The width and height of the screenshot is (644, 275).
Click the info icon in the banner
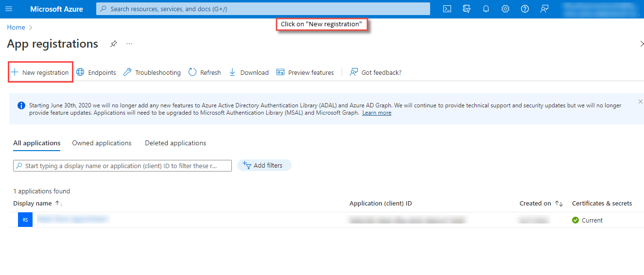click(x=21, y=105)
